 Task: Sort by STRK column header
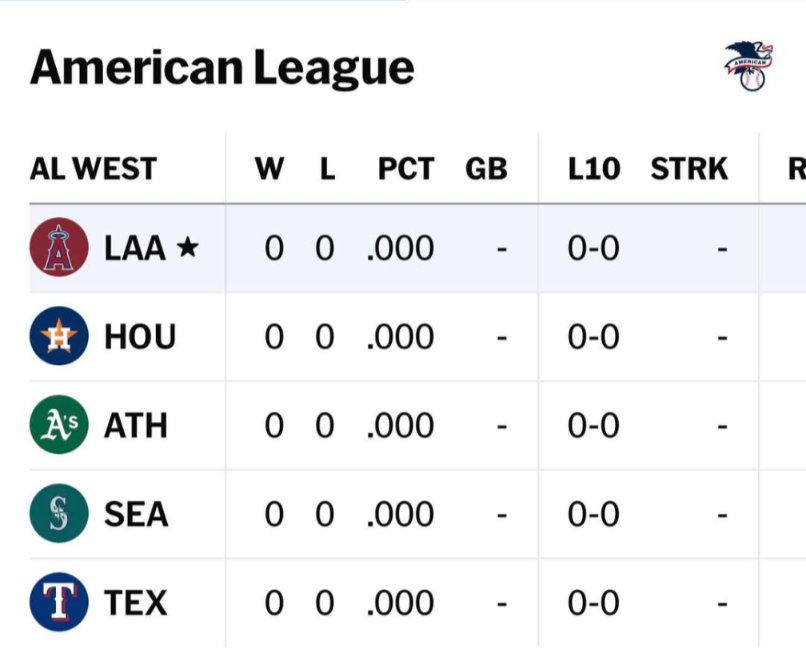coord(689,169)
